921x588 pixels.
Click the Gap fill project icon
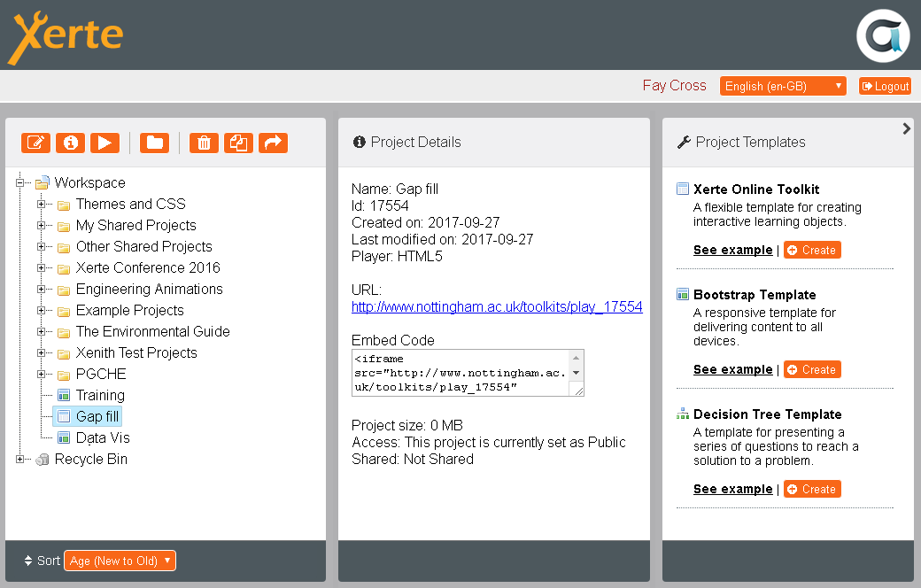[64, 416]
